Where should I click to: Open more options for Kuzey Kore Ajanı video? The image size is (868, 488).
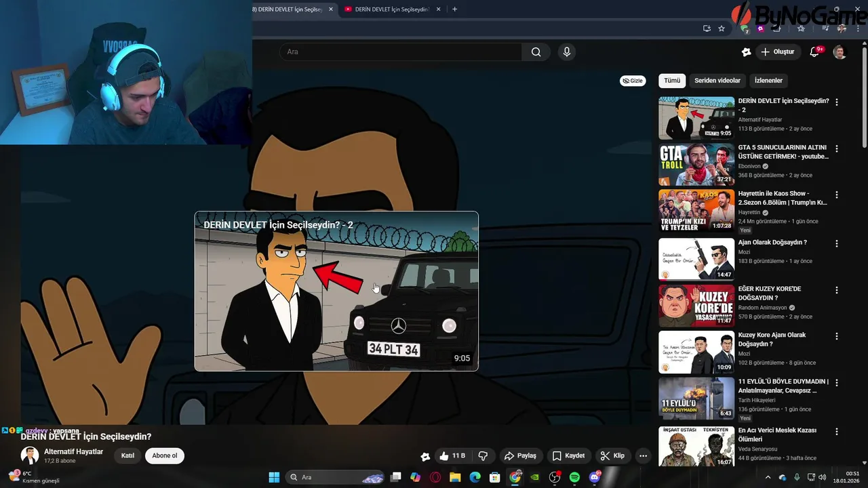coord(837,336)
